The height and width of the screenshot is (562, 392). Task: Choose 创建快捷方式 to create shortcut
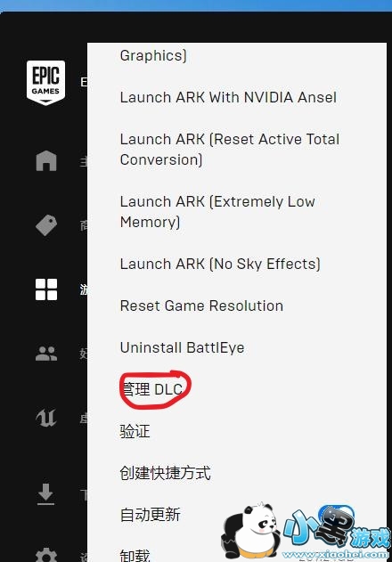pyautogui.click(x=166, y=473)
